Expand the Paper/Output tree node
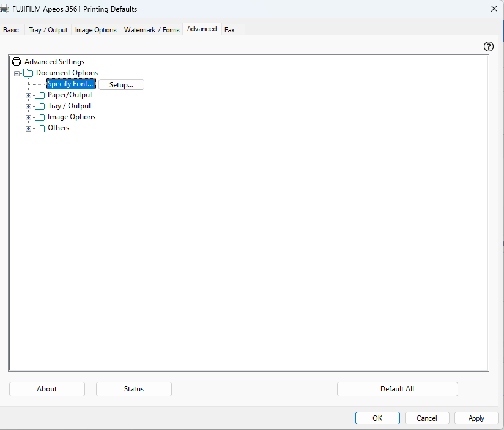This screenshot has width=504, height=430. (28, 95)
